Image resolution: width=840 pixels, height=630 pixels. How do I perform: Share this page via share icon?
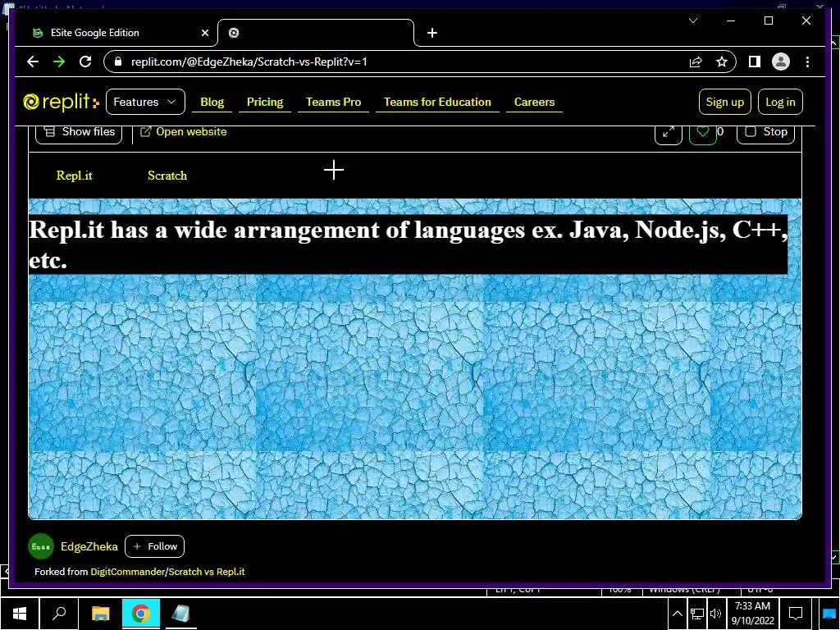pos(696,62)
